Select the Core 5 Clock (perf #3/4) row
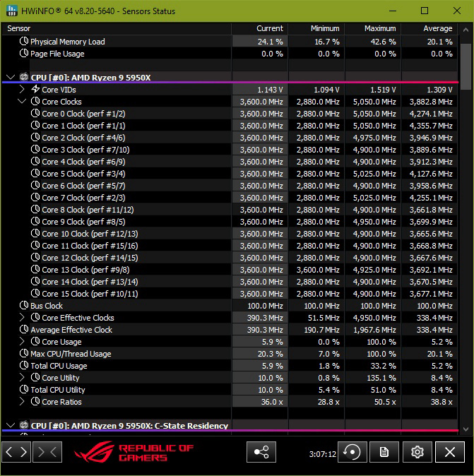 [x=230, y=174]
